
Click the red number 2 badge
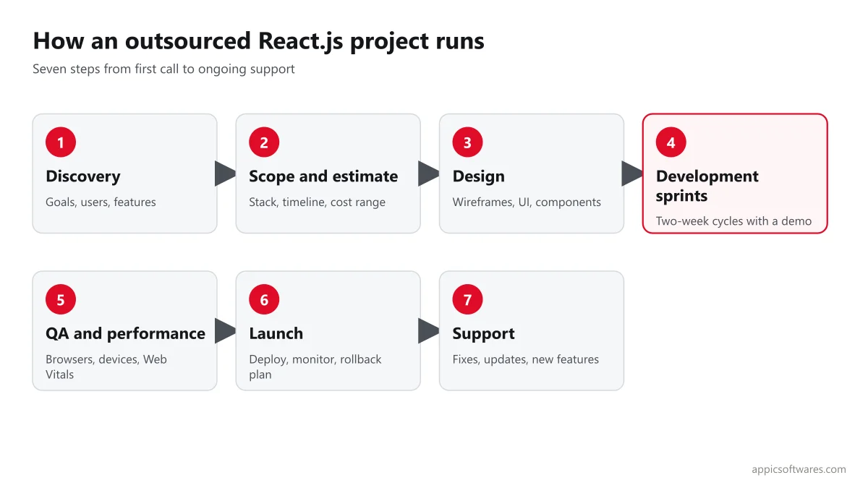click(264, 142)
